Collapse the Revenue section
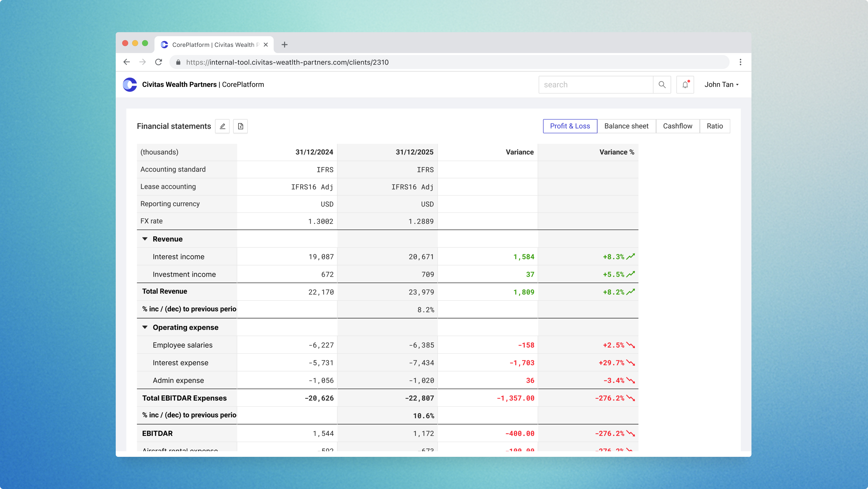868x489 pixels. click(145, 239)
